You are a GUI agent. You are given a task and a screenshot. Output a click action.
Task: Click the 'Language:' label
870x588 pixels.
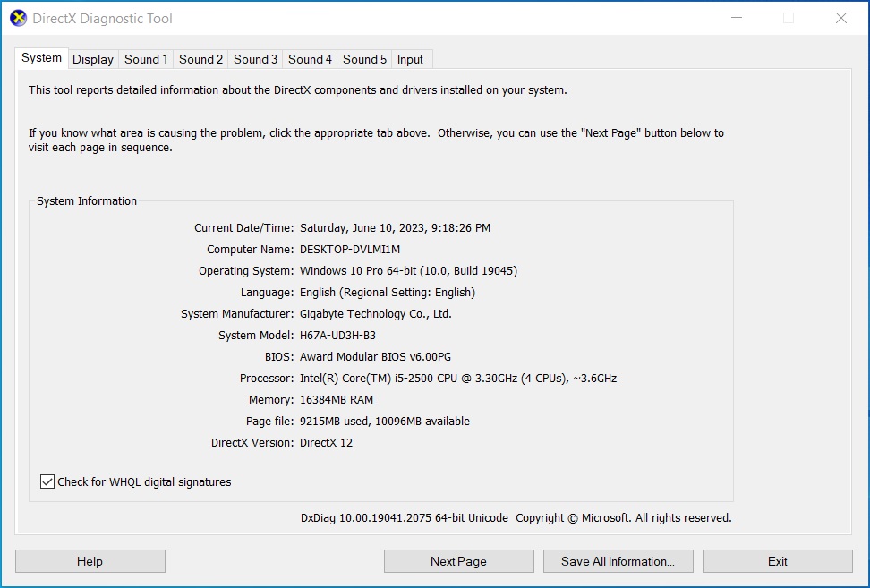tap(267, 293)
